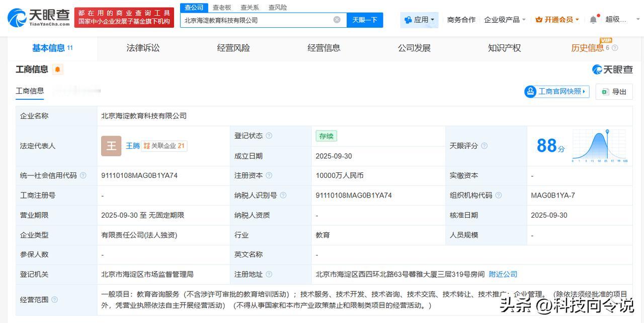The image size is (644, 323).
Task: Switch to the 查风险 search tab
Action: click(278, 7)
